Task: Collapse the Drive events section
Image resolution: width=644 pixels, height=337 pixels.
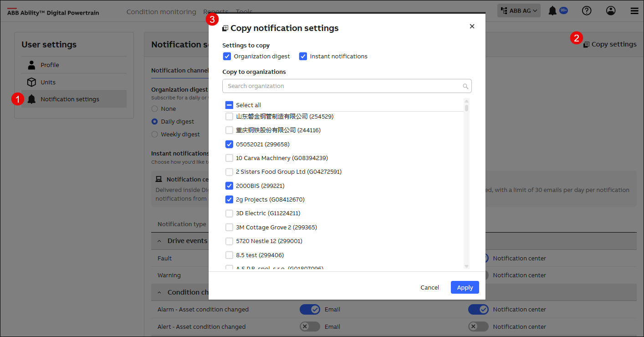Action: 160,241
